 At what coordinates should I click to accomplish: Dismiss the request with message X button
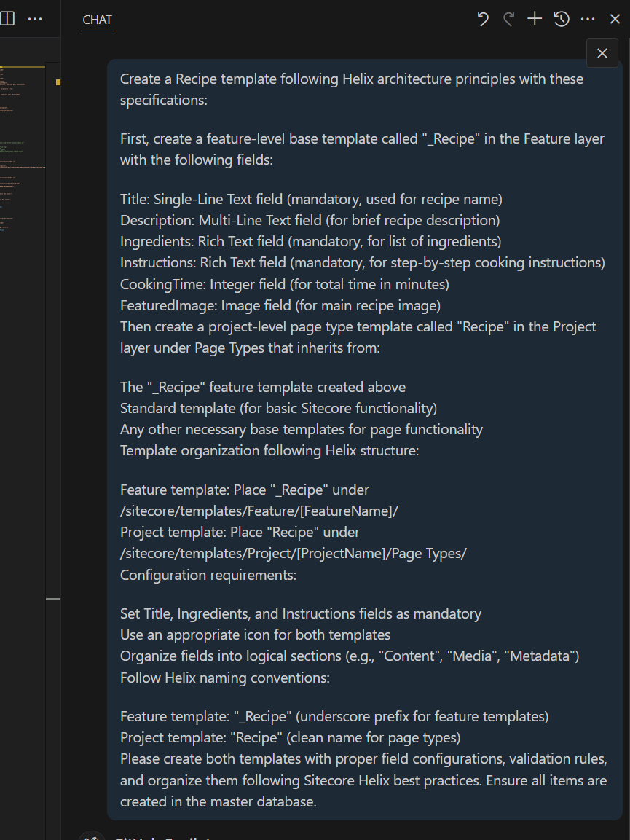click(602, 53)
